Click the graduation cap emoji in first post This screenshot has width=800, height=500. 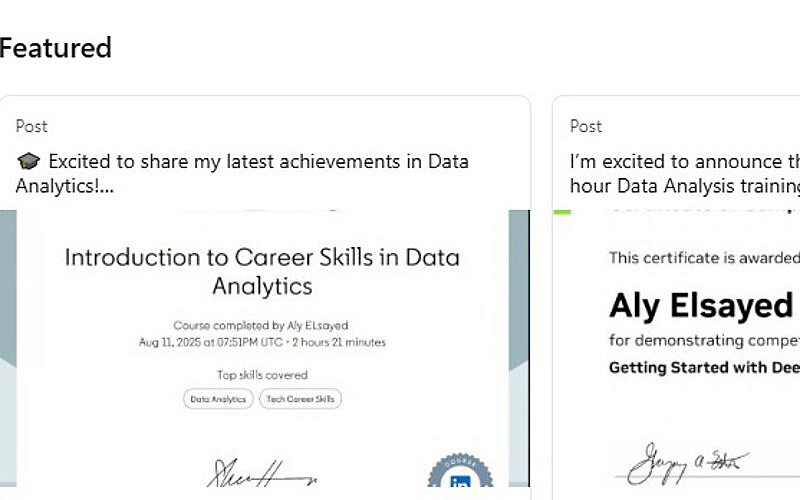[x=28, y=162]
